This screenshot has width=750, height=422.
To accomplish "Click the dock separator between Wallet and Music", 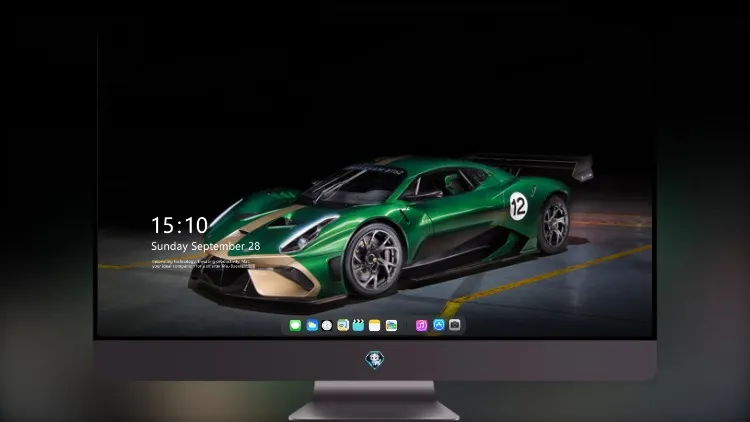I will (407, 325).
